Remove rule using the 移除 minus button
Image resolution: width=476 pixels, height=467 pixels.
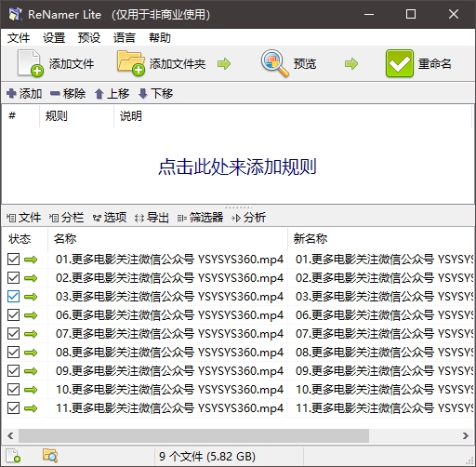(68, 93)
